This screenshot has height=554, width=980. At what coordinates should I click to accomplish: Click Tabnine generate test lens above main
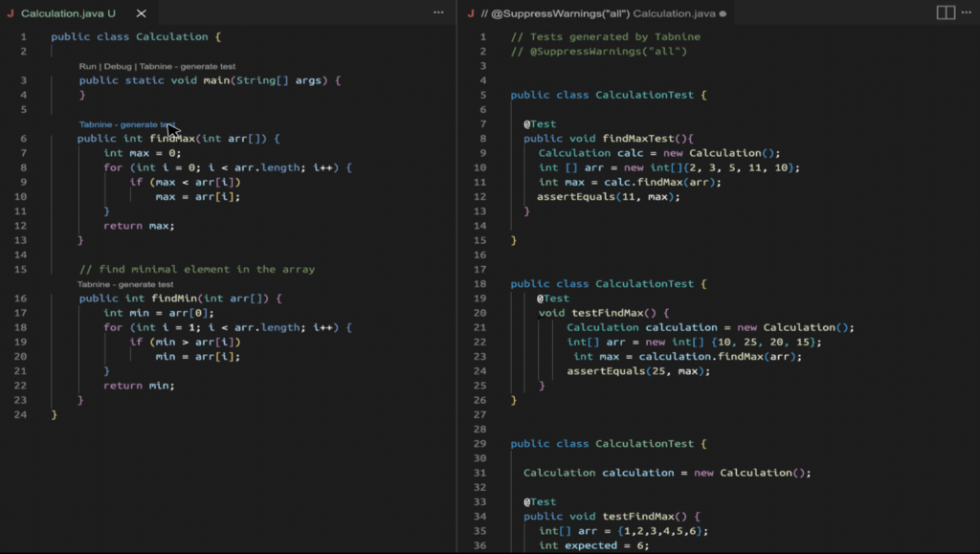click(x=188, y=66)
